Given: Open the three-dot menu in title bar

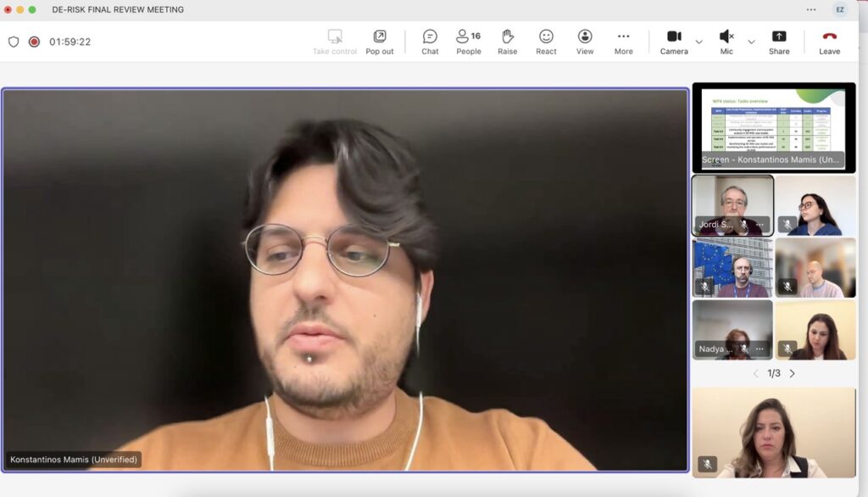Looking at the screenshot, I should (x=811, y=9).
